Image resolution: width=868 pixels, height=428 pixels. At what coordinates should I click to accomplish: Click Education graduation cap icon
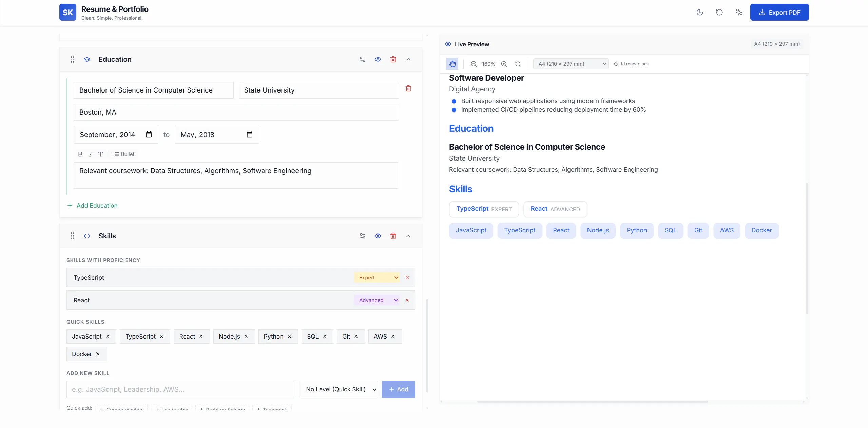coord(87,59)
